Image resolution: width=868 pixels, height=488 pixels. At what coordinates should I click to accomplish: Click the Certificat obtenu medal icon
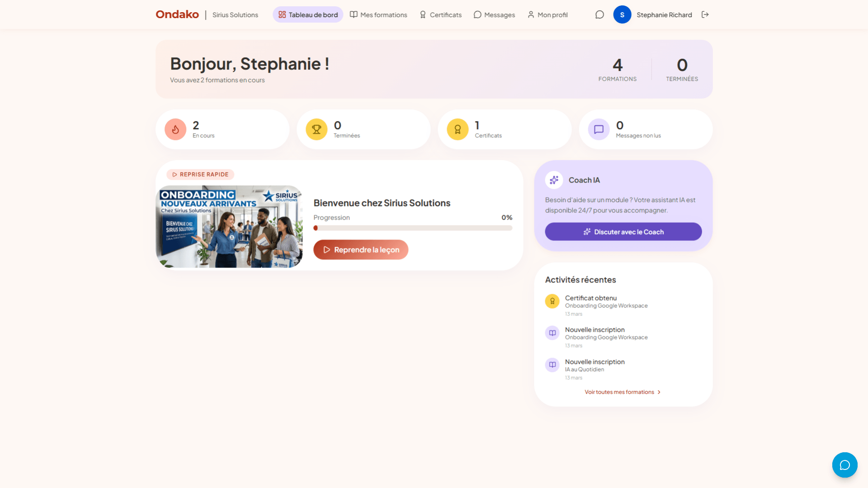point(552,301)
